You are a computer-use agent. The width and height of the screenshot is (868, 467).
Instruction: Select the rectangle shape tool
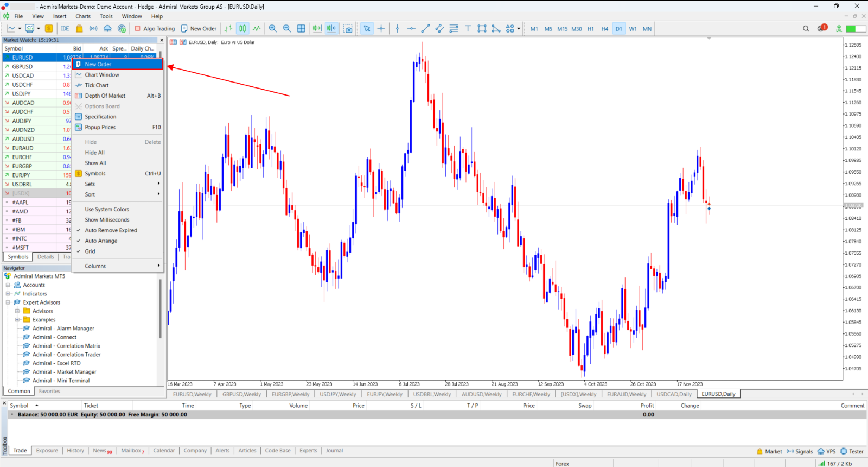[482, 29]
